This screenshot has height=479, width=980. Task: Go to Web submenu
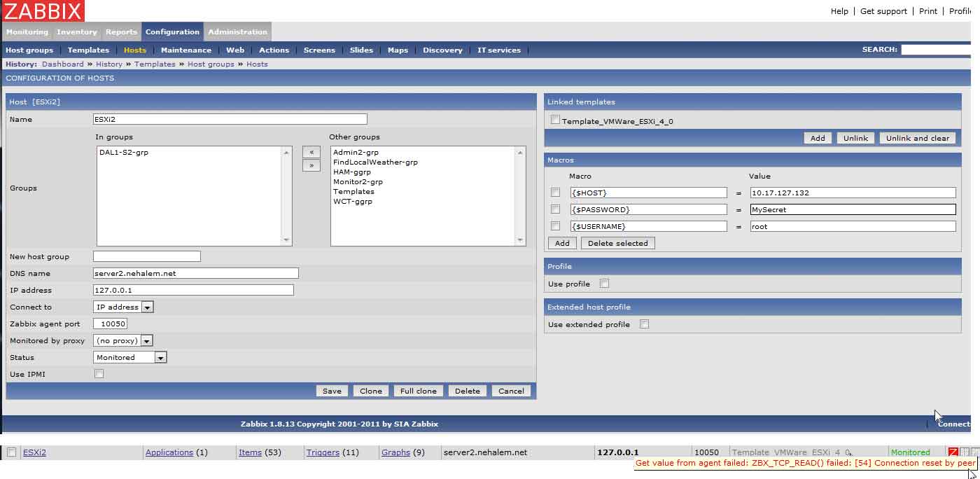coord(235,50)
